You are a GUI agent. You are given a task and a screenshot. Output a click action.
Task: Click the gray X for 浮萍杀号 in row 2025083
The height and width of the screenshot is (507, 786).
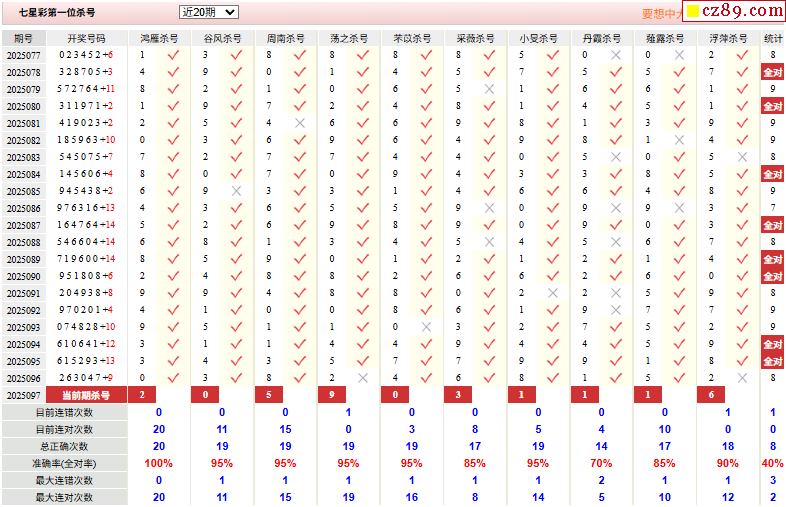(742, 157)
